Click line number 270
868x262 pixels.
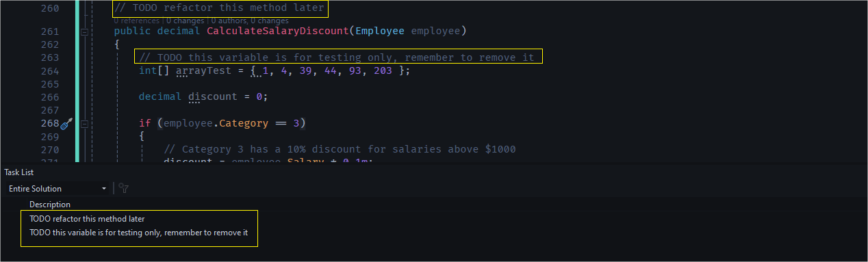coord(50,149)
